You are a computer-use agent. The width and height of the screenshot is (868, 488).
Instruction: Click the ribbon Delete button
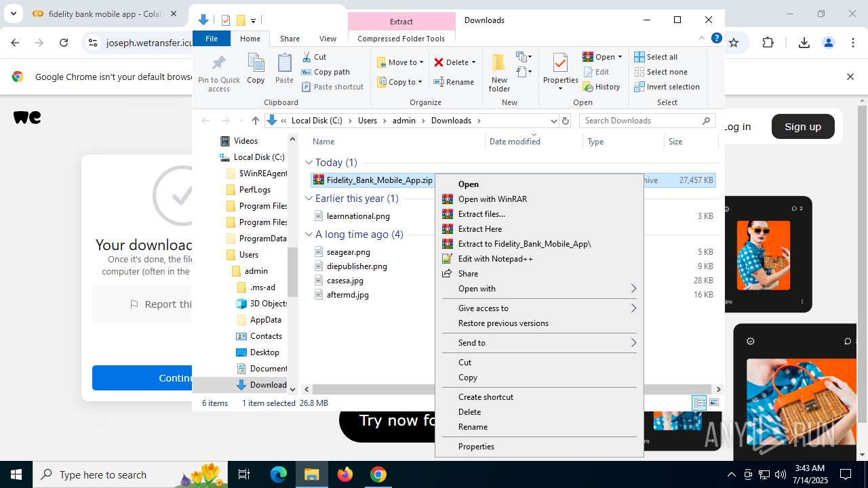click(x=454, y=62)
